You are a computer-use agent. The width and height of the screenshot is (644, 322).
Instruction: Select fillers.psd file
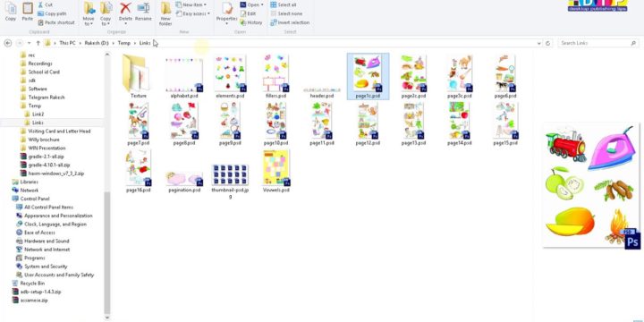click(x=276, y=76)
